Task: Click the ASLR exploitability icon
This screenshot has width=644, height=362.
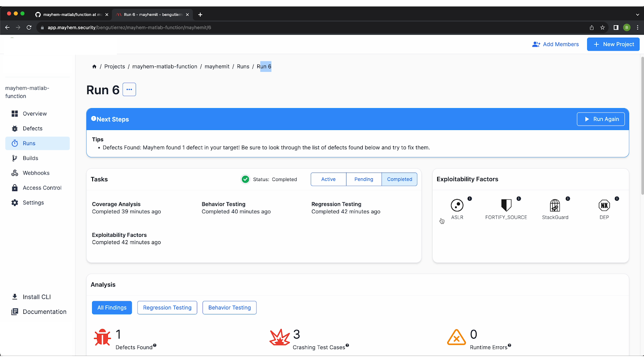Action: (x=457, y=206)
